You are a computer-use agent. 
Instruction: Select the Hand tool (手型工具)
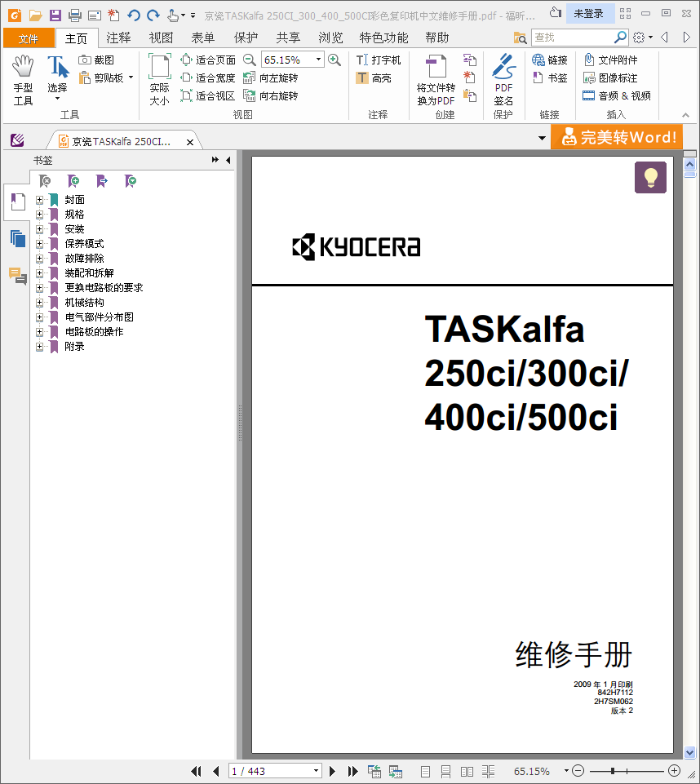coord(23,81)
